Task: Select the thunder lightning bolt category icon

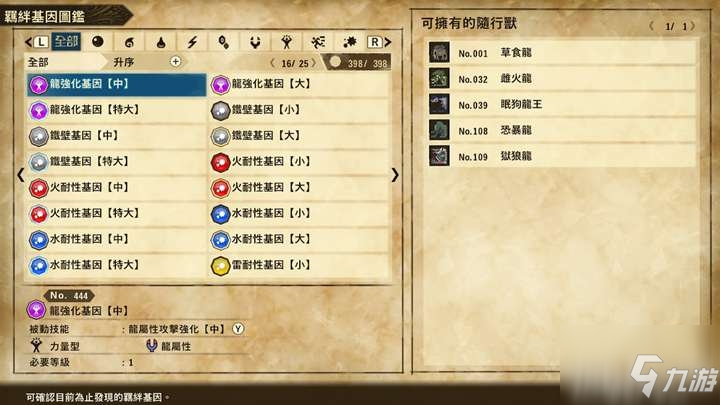Action: click(x=192, y=42)
